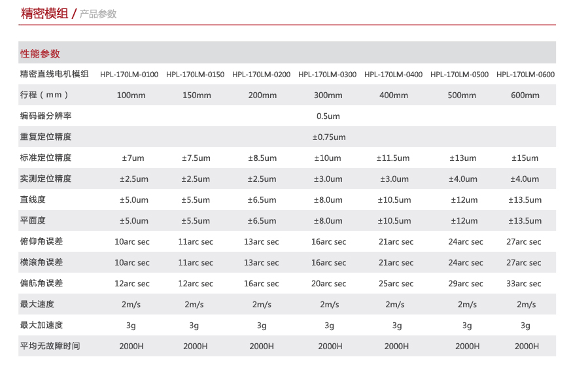Click the 编码器分辨率 row label

click(46, 116)
